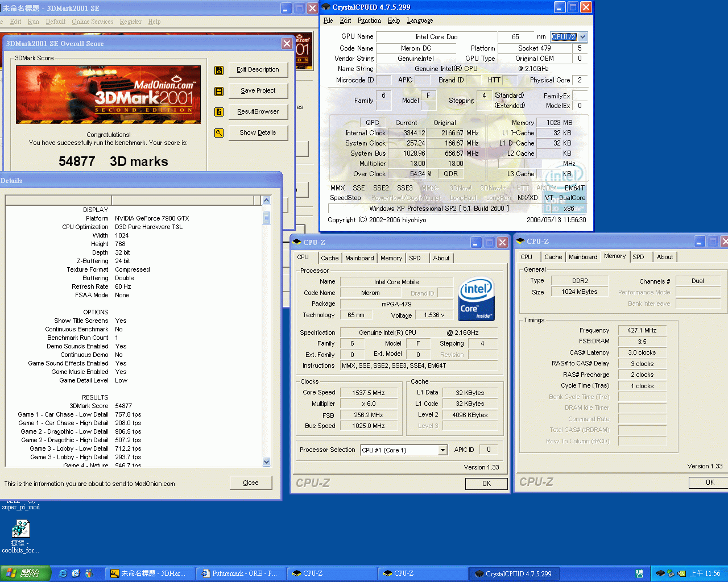This screenshot has height=582, width=728.
Task: Click the magnifier Show Details icon
Action: pos(218,133)
